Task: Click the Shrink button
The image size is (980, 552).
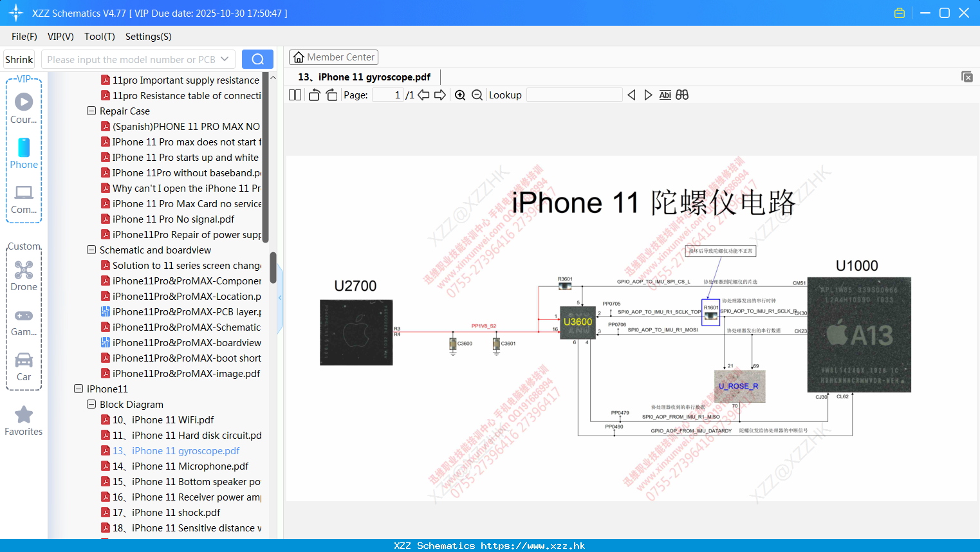Action: (19, 59)
